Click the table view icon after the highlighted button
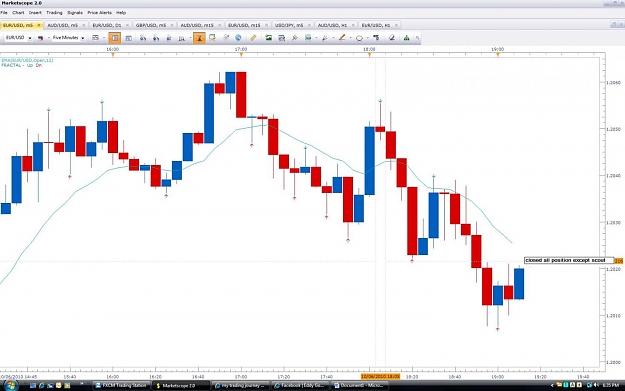625x391 pixels. point(128,38)
